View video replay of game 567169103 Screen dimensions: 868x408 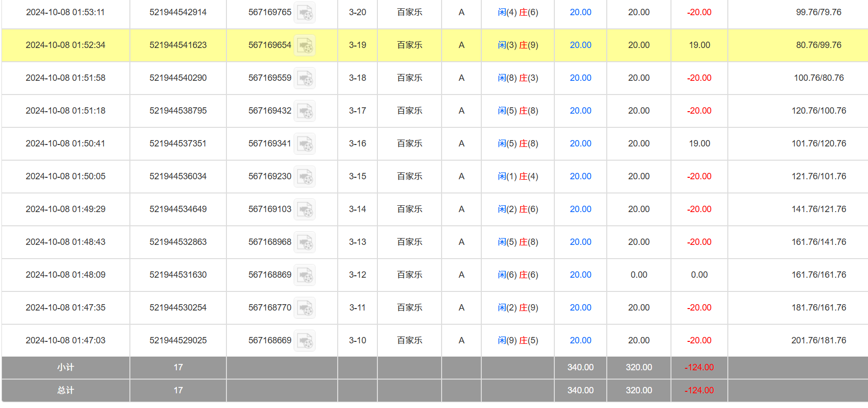tap(304, 210)
